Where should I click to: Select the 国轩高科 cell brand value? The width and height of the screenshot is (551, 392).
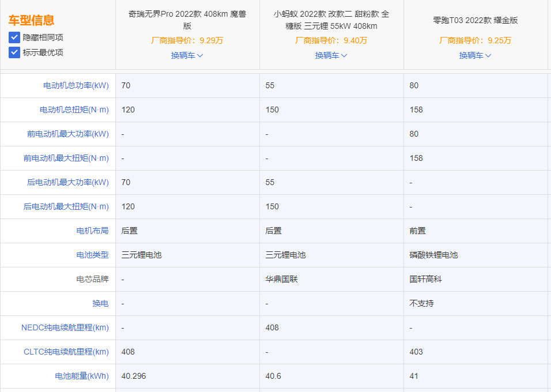[425, 279]
